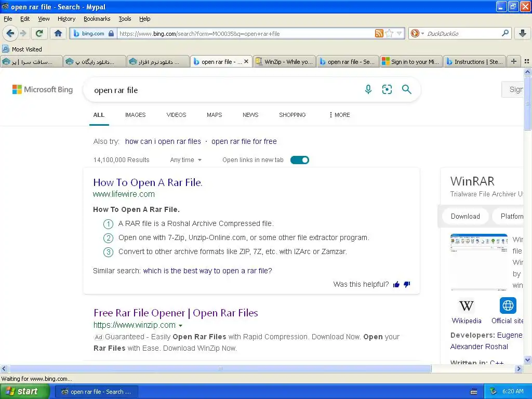Switch to second open rar file - Se... tab
Screen dimensions: 532x399
348,61
